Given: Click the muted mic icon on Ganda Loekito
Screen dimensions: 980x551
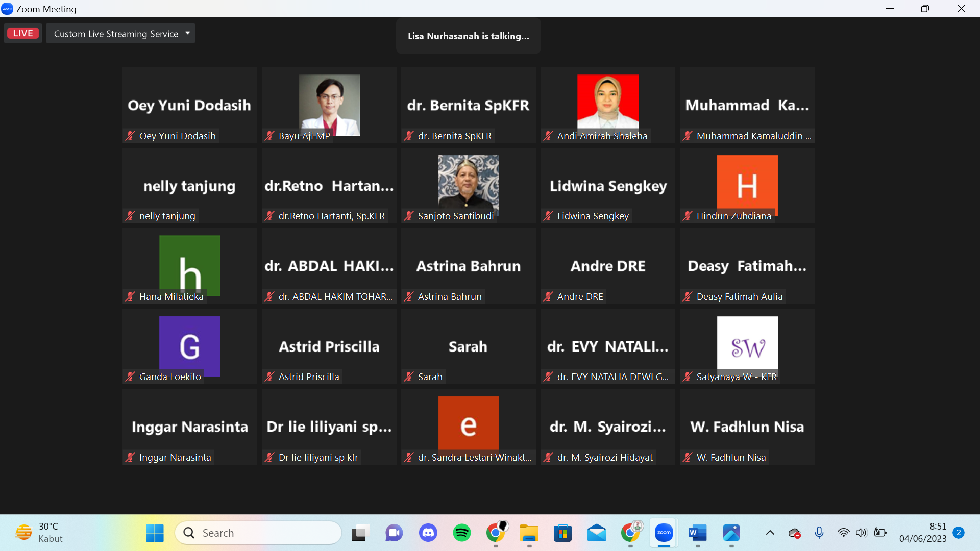Looking at the screenshot, I should pos(131,377).
